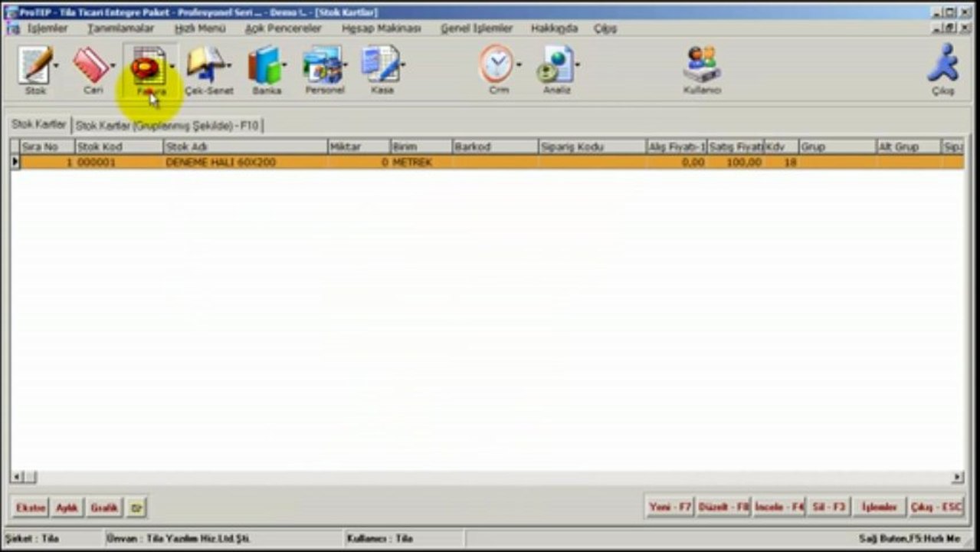Open the İşlemler menu
Viewport: 980px width, 552px height.
tap(48, 28)
